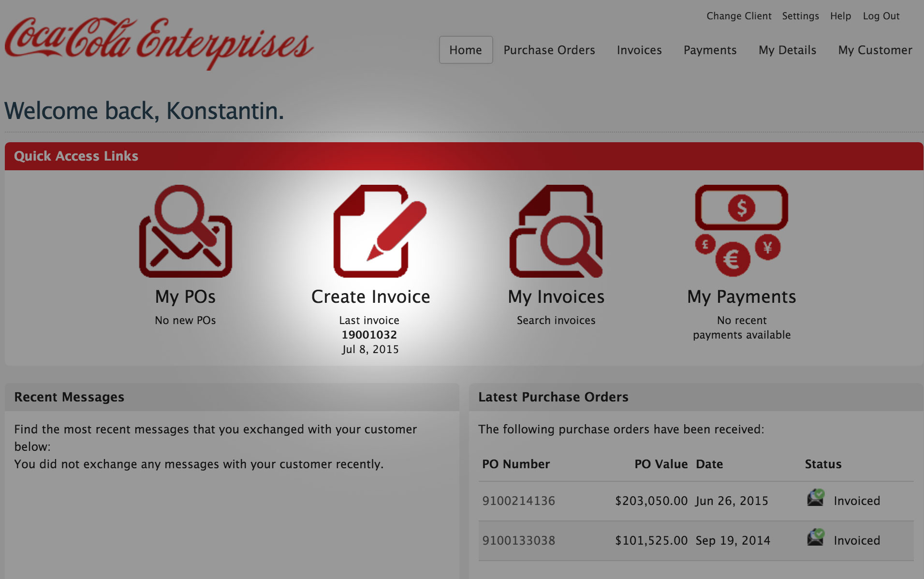Switch to the Invoices tab
The height and width of the screenshot is (579, 924).
pos(639,50)
